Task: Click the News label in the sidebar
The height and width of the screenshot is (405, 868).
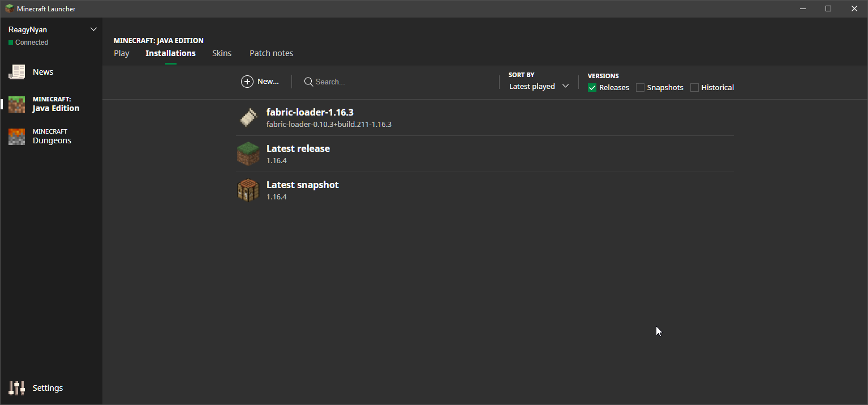Action: [x=43, y=72]
